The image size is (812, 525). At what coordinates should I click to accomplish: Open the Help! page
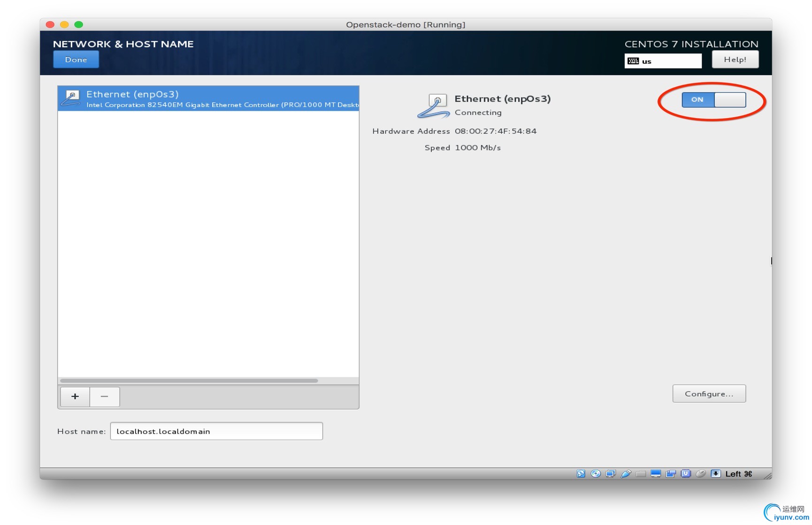(735, 60)
